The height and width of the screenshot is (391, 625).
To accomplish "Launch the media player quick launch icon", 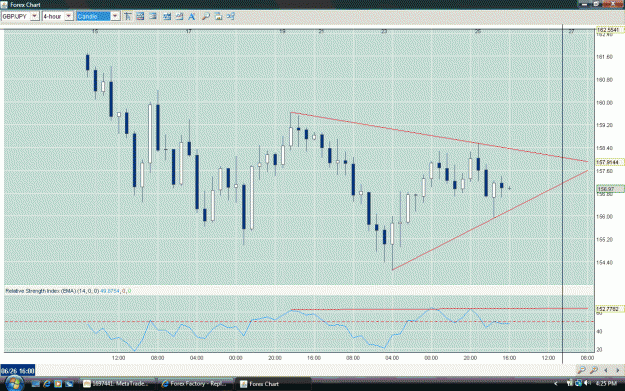I will tap(58, 384).
